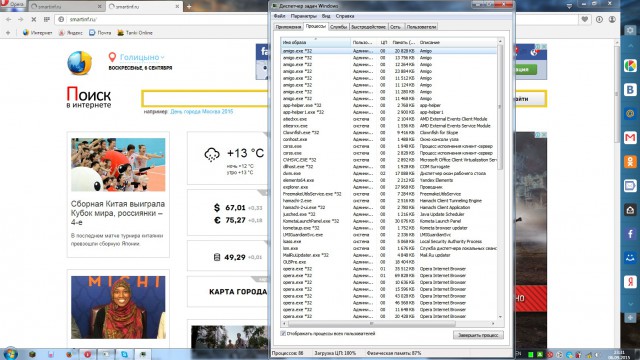Open the red Opera icon on taskbar

pyautogui.click(x=87, y=354)
